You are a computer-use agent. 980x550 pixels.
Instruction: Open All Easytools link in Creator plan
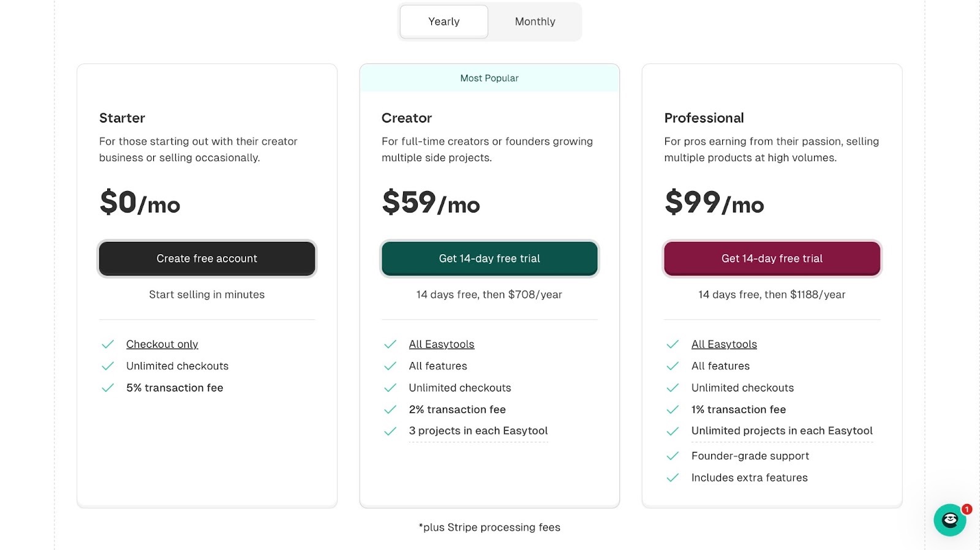point(442,344)
